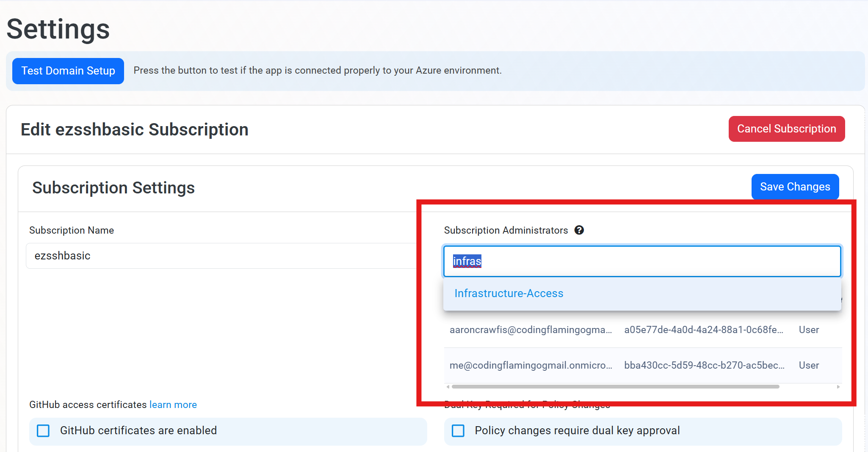Click the Subscription Administrators search box
The height and width of the screenshot is (452, 868).
(x=635, y=261)
